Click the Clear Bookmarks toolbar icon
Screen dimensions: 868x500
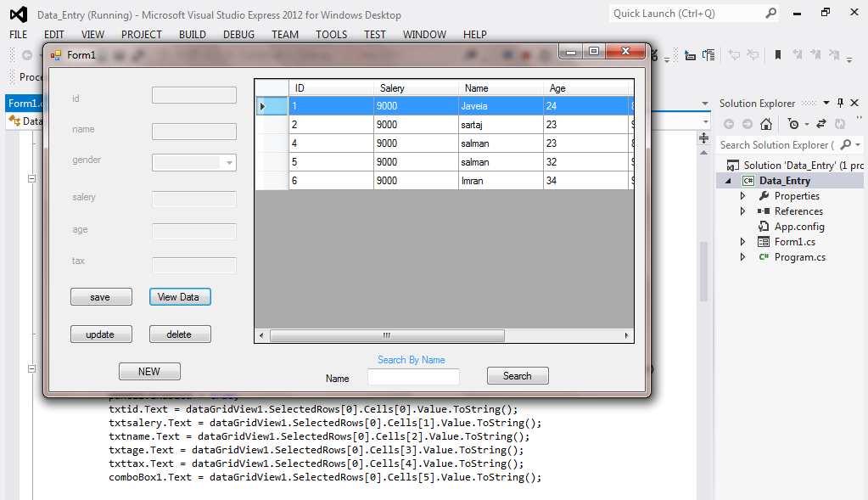click(x=834, y=54)
